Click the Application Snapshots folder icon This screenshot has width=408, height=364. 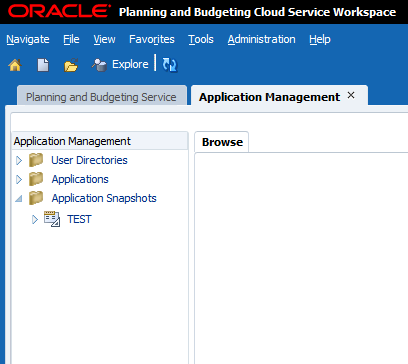click(36, 198)
